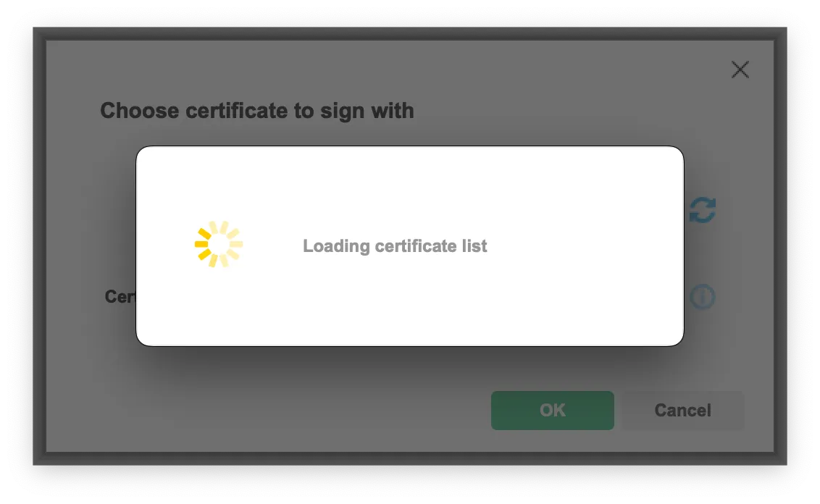Confirm with the green OK button
This screenshot has height=504, width=820.
point(552,411)
